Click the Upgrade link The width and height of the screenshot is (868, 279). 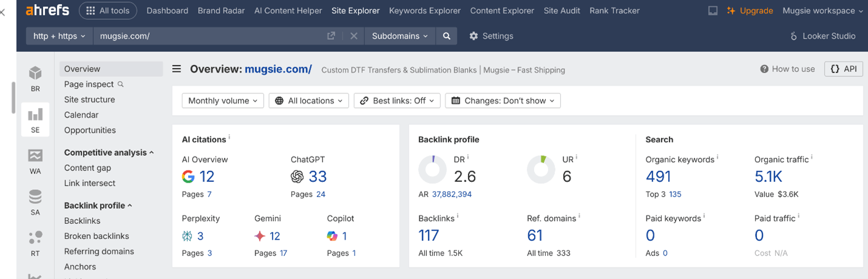point(750,10)
